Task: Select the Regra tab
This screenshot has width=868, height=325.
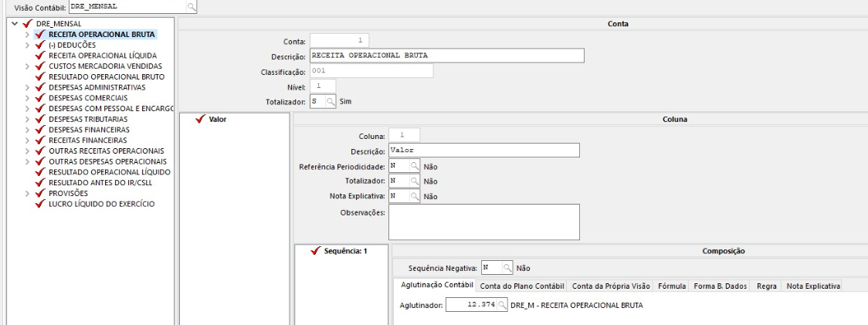Action: [766, 286]
